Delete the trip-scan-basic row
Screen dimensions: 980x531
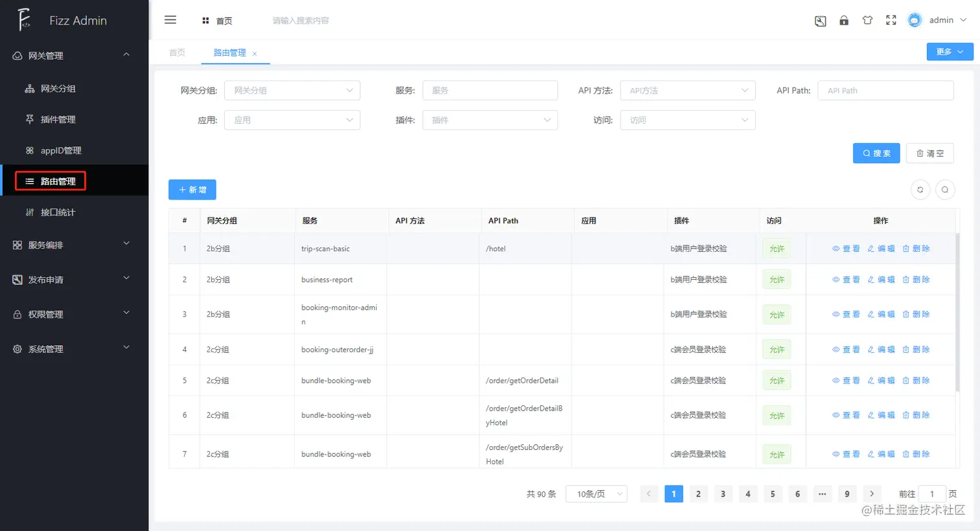(x=916, y=249)
